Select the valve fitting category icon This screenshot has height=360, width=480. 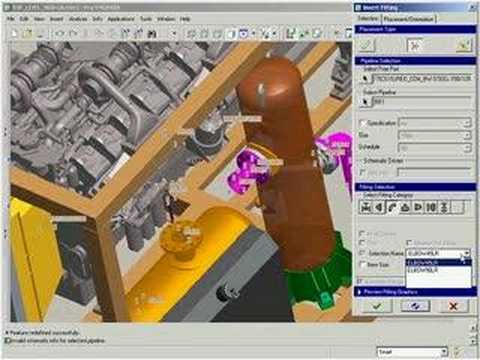[x=366, y=207]
